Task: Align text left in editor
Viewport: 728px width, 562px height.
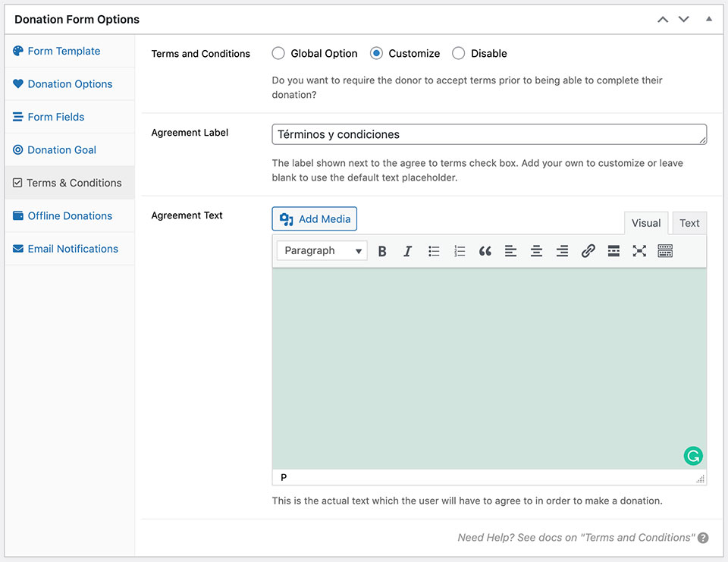Action: pos(510,251)
